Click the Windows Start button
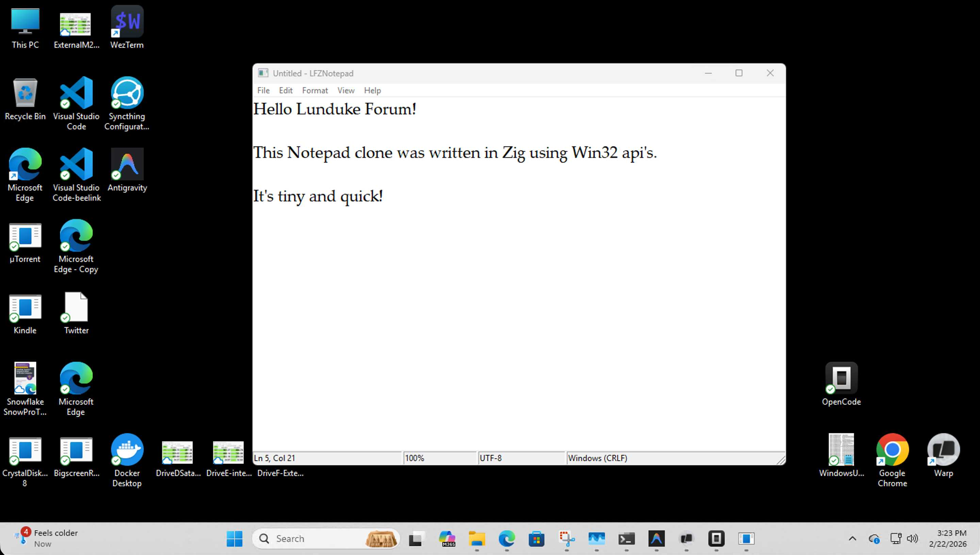Image resolution: width=980 pixels, height=555 pixels. [x=234, y=539]
